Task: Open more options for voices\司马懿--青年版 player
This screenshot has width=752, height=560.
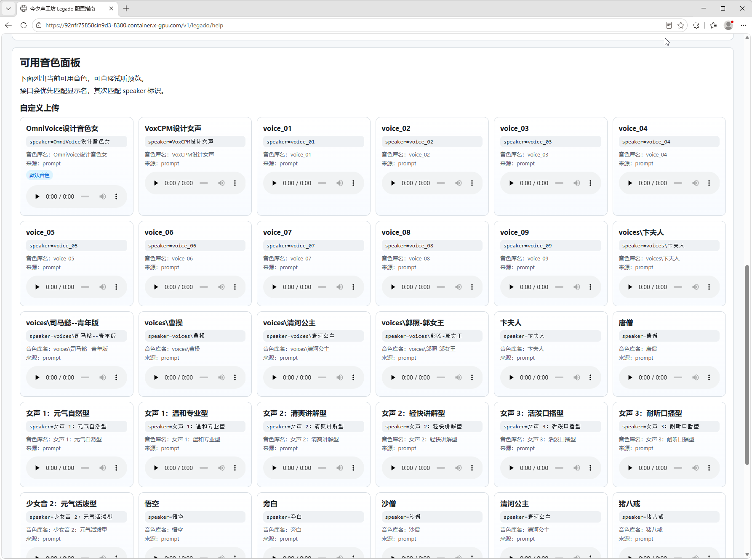Action: (116, 377)
